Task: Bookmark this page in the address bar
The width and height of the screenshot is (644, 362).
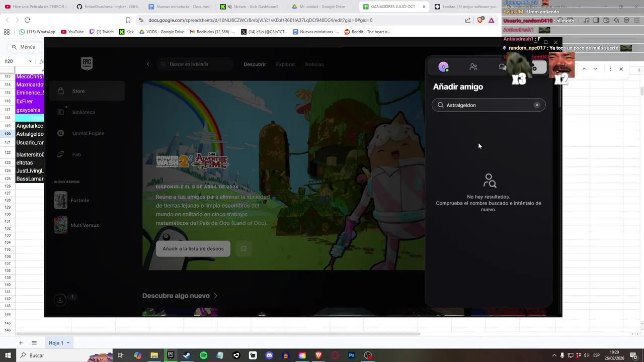Action: click(x=128, y=20)
